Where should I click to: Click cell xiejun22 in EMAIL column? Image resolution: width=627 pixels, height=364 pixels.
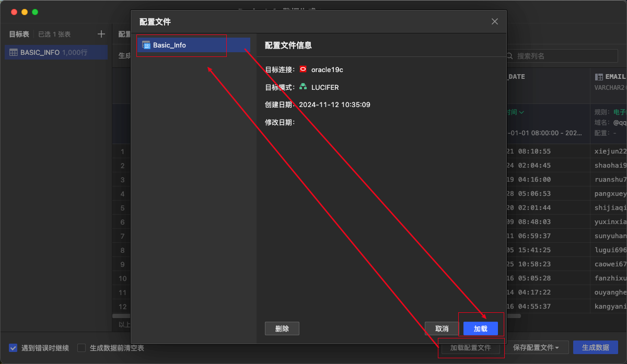pyautogui.click(x=610, y=151)
